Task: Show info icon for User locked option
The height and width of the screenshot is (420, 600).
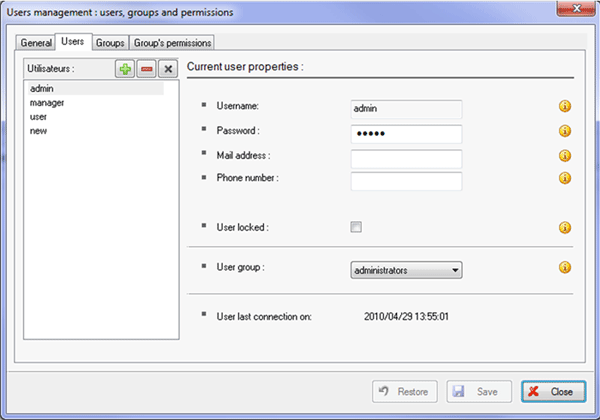Action: point(565,228)
